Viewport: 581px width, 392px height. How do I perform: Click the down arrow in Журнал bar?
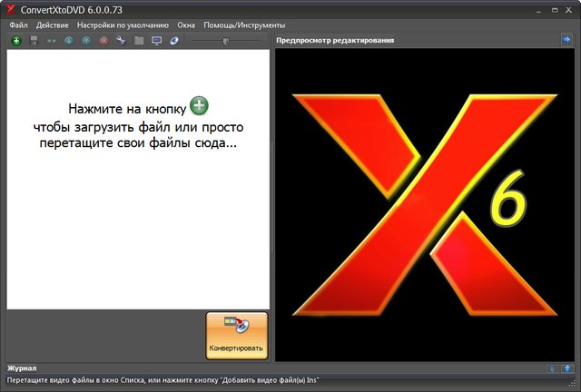[552, 368]
